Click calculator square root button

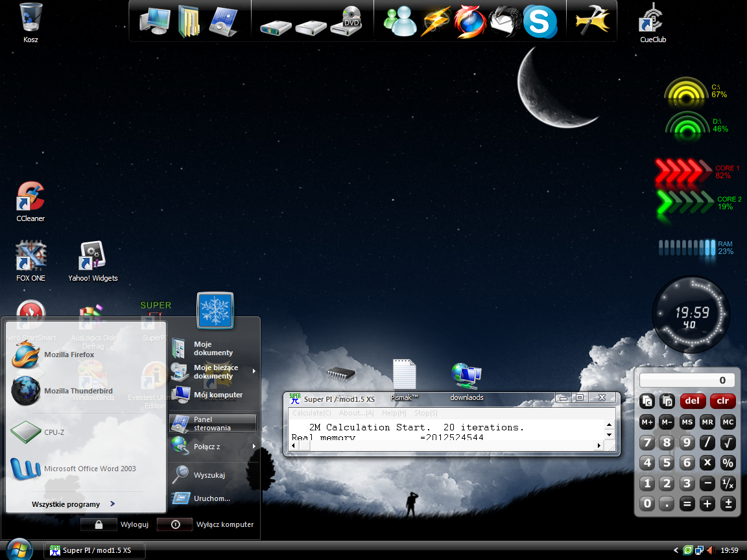(728, 443)
